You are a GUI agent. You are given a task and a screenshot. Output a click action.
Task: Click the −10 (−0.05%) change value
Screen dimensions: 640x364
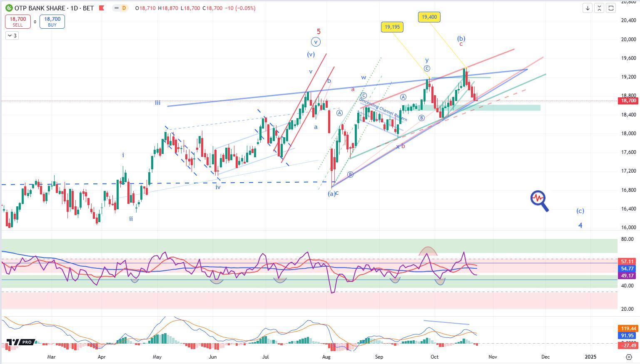pos(240,8)
